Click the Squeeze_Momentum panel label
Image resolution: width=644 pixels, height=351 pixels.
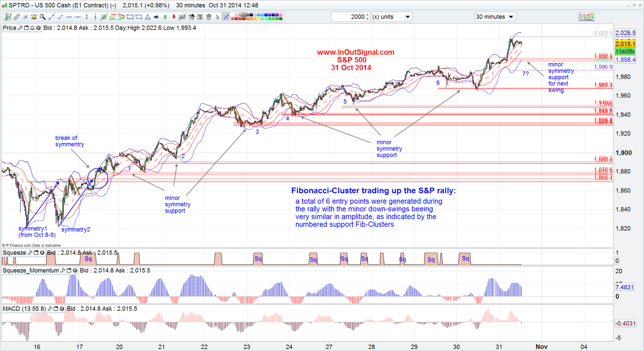31,270
